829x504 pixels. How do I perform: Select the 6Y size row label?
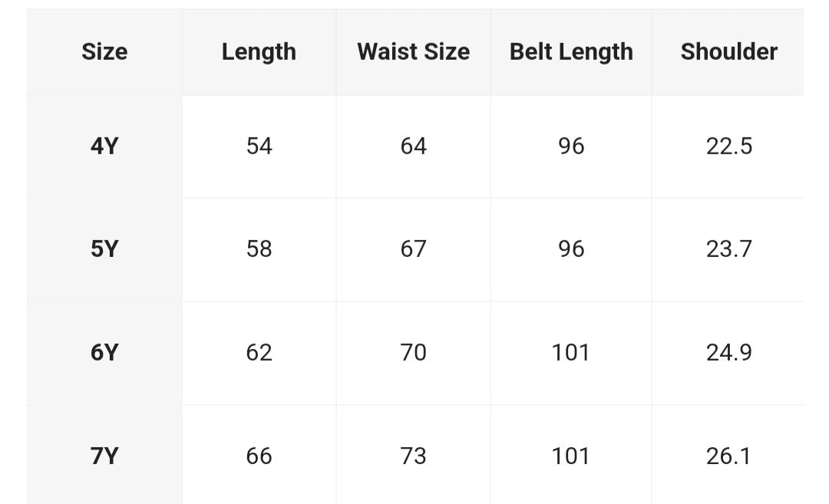point(104,352)
